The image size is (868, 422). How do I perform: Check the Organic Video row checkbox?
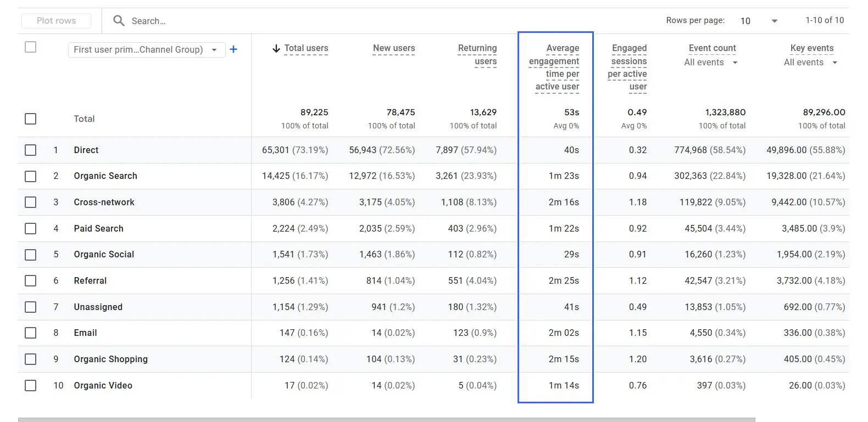tap(31, 386)
